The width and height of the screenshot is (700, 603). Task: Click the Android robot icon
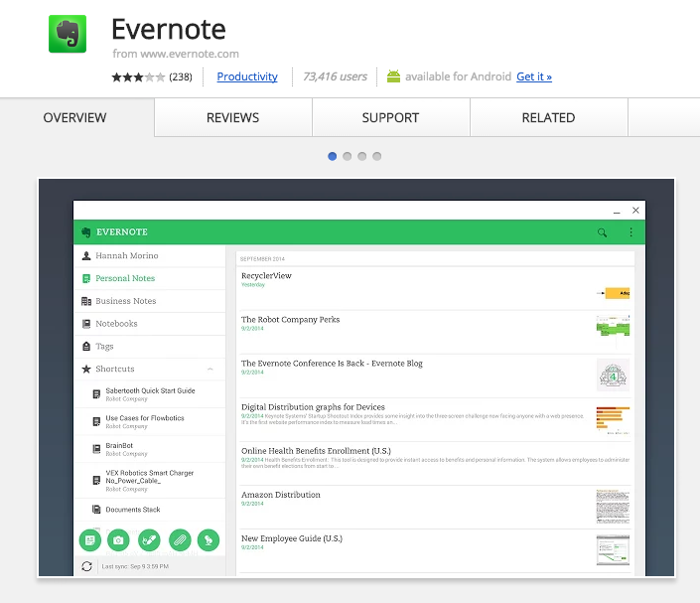[393, 76]
